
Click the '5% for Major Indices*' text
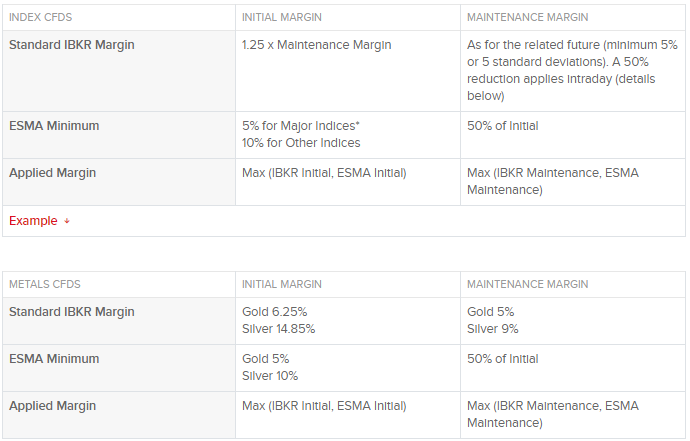pyautogui.click(x=301, y=126)
